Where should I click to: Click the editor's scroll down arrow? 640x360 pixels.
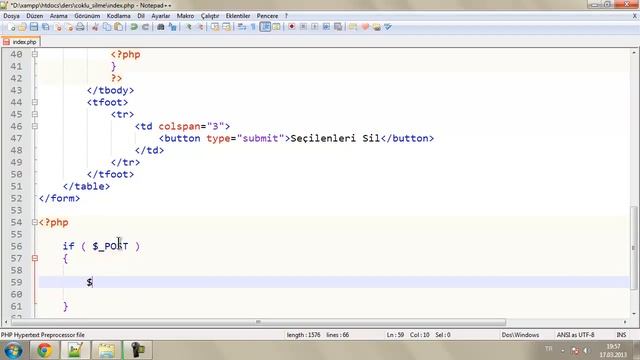[x=633, y=314]
